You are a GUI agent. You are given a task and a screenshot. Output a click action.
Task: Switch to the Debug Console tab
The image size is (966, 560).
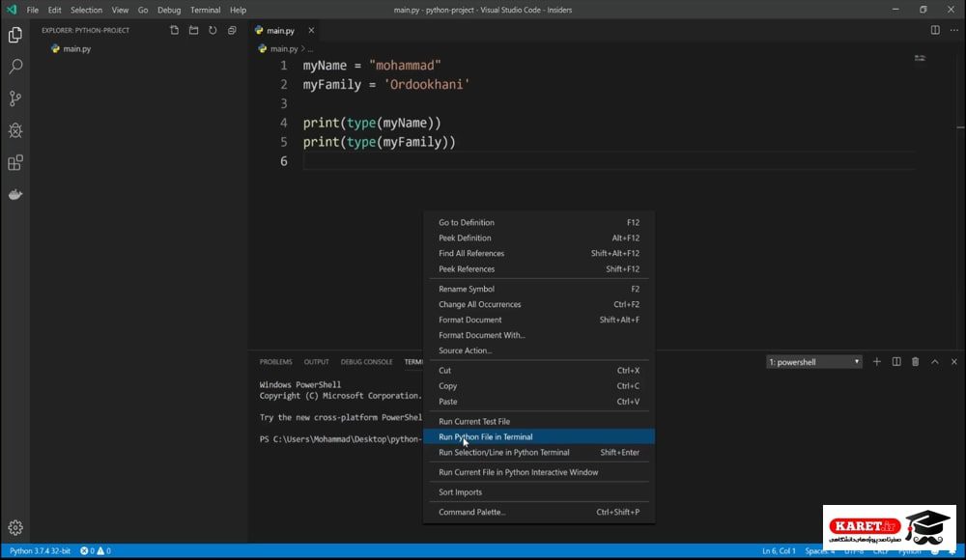(x=366, y=362)
